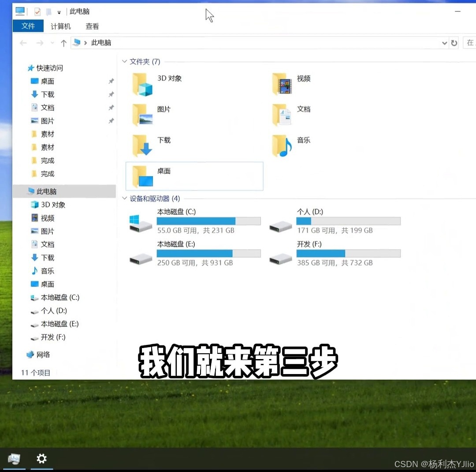Image resolution: width=476 pixels, height=472 pixels.
Task: Open 网络 in navigation pane
Action: pyautogui.click(x=38, y=354)
